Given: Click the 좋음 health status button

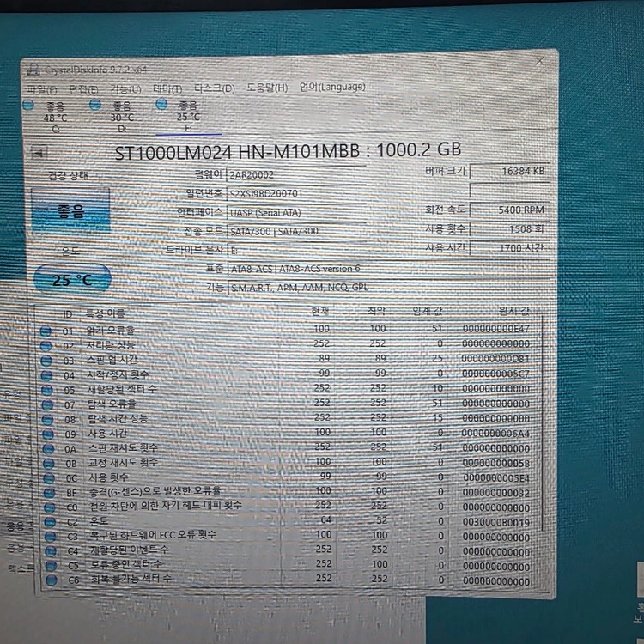Looking at the screenshot, I should (70, 210).
